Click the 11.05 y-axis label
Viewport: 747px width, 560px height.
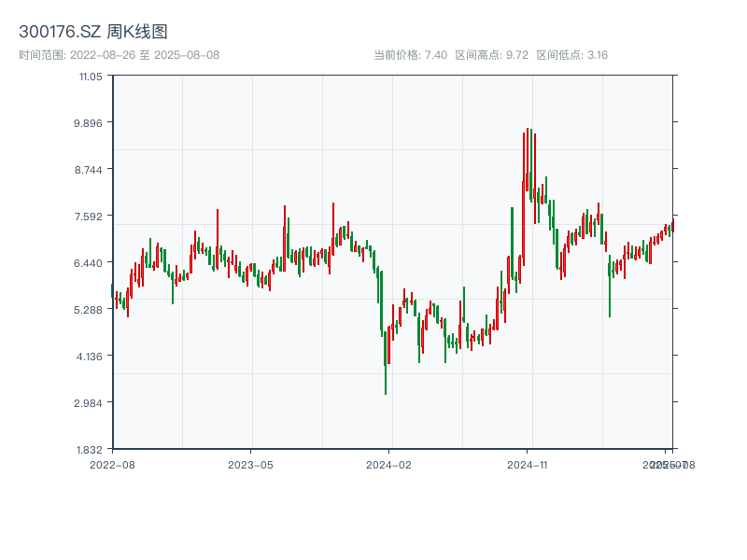tap(91, 76)
